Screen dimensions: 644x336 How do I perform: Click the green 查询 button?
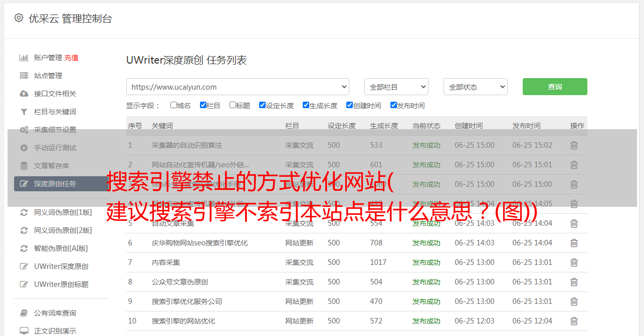(554, 87)
